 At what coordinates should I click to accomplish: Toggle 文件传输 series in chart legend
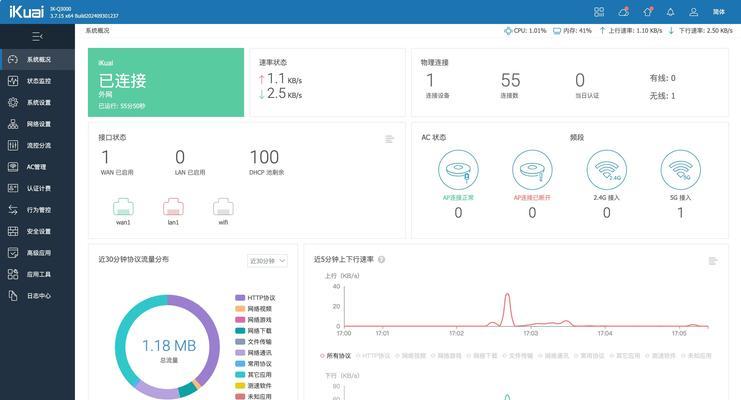518,356
